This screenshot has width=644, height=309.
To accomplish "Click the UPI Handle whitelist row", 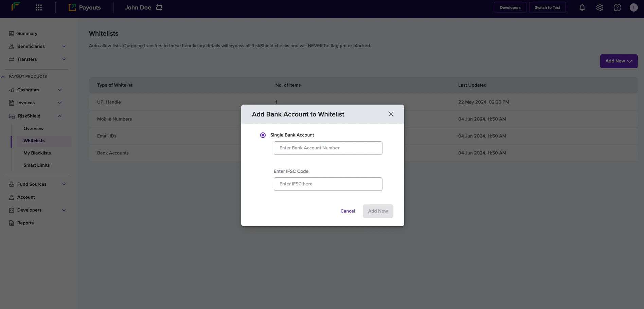I will click(363, 102).
